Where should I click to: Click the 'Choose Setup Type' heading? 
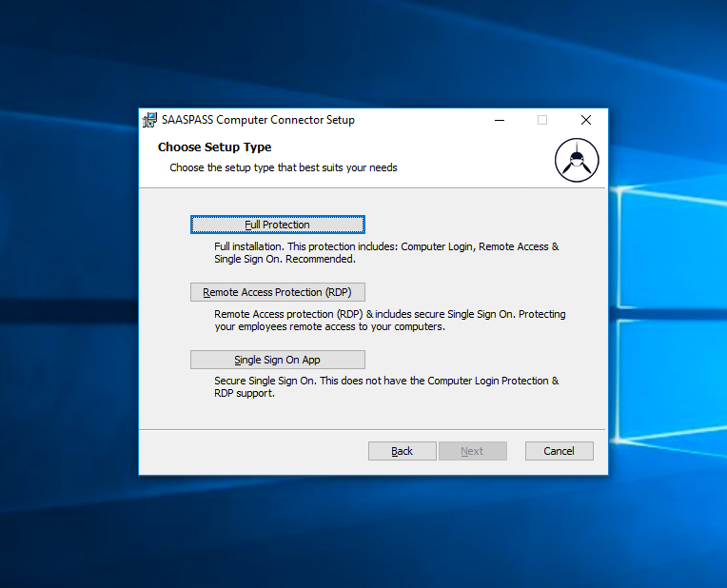(x=215, y=147)
